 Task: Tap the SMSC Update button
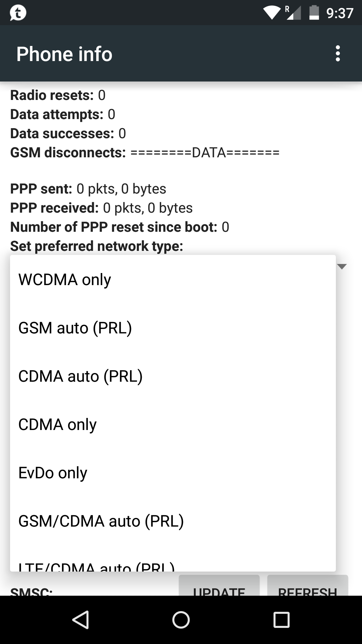[x=219, y=587]
